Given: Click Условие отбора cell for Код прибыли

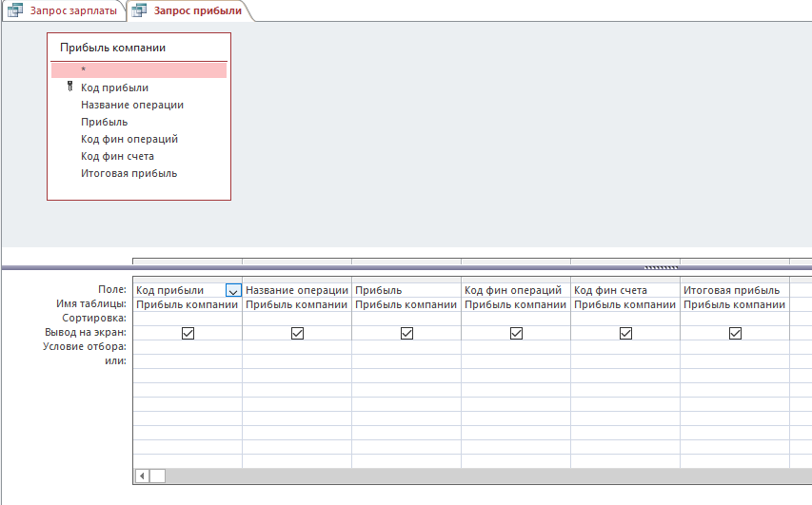Looking at the screenshot, I should (x=188, y=347).
